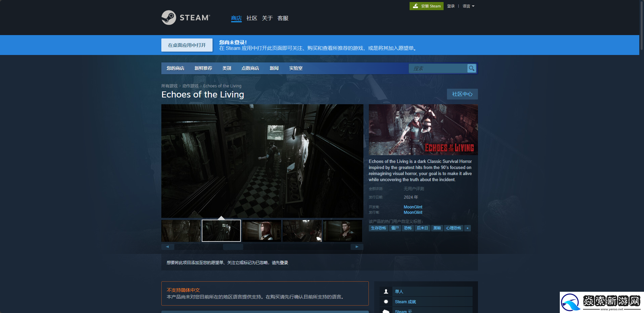This screenshot has width=644, height=313.
Task: Open the 社区中心 community hub
Action: 462,94
